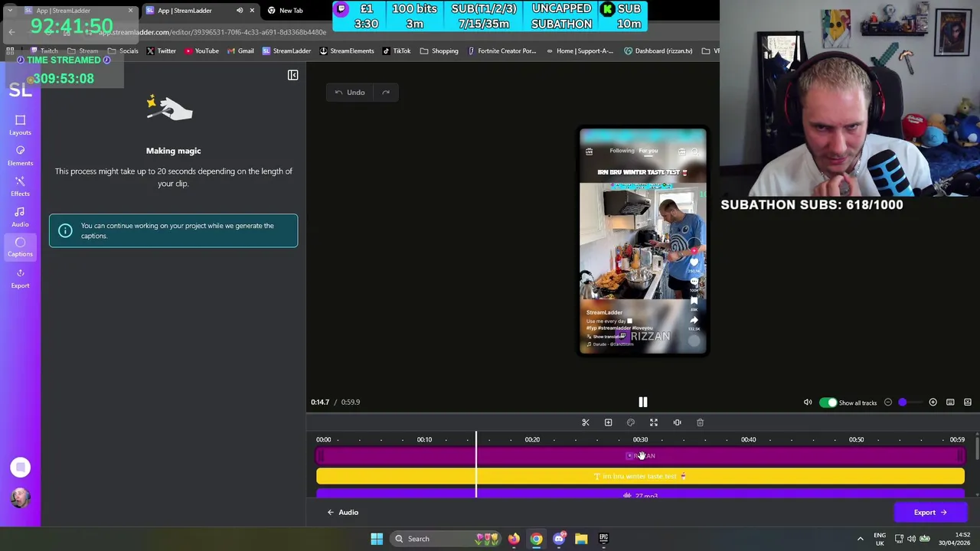The image size is (980, 551).
Task: Click the 00:40 timeline ruler mark
Action: point(748,440)
